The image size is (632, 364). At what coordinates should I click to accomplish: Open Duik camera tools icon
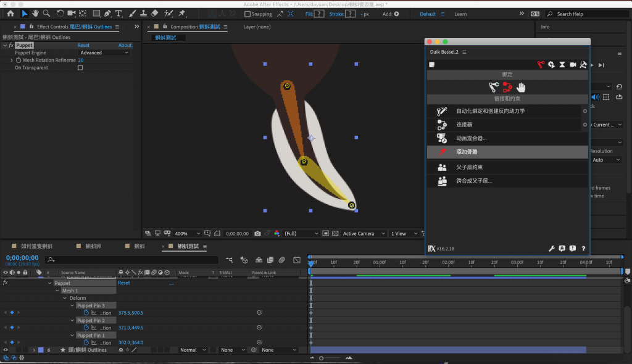(573, 65)
